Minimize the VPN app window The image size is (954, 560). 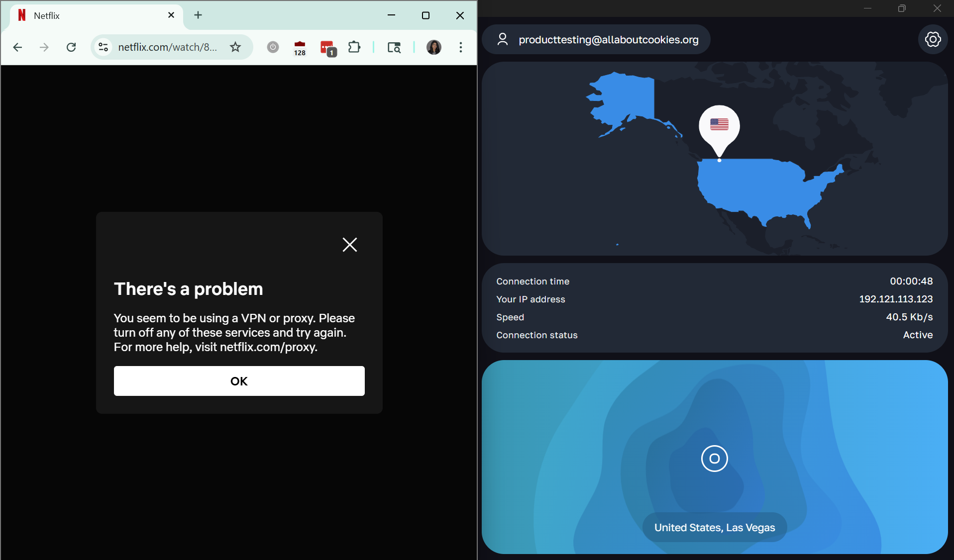coord(868,8)
